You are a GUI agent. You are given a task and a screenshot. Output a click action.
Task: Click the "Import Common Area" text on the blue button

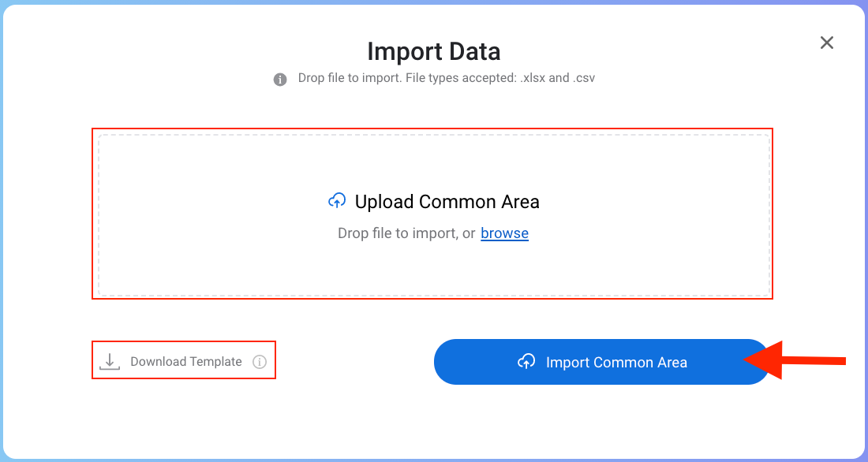(616, 363)
